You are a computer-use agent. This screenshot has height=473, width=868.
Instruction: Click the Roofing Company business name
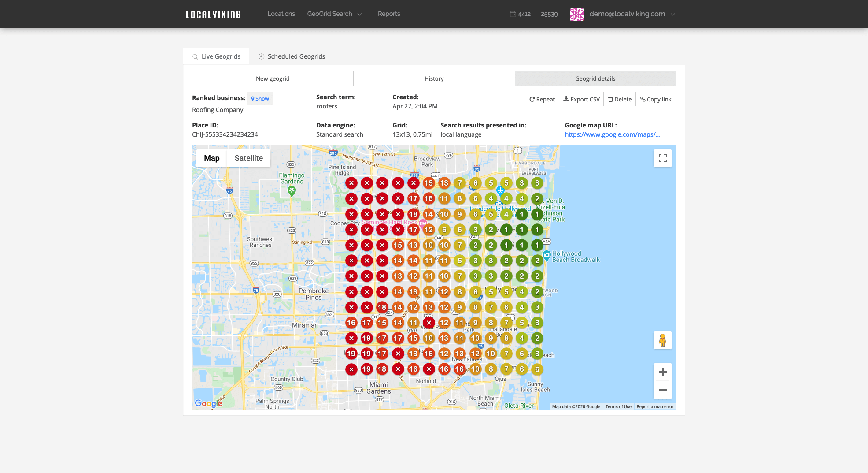click(x=218, y=110)
